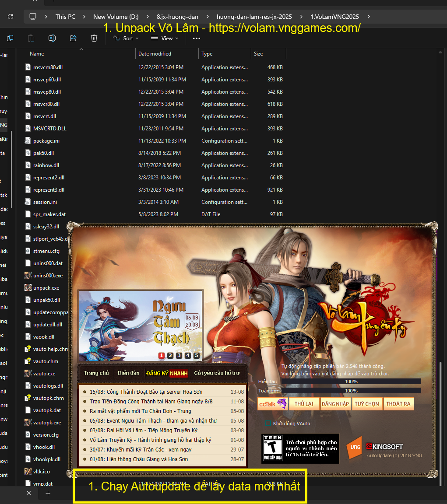Open the Sort dropdown
The height and width of the screenshot is (504, 447).
point(126,38)
